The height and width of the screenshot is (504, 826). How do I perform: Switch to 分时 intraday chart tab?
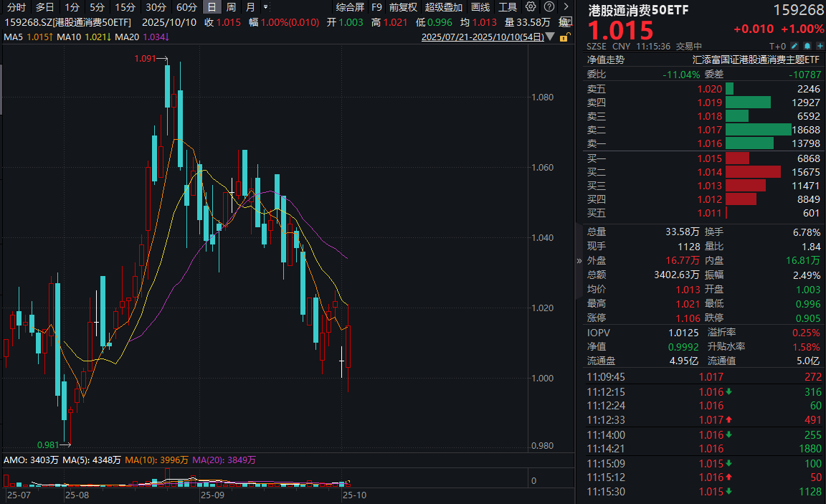point(16,7)
